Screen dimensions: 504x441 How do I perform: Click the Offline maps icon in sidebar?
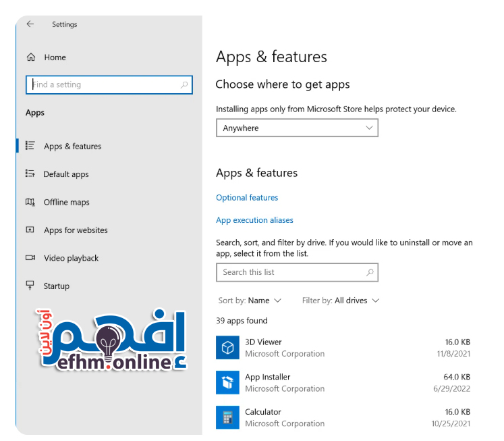30,202
